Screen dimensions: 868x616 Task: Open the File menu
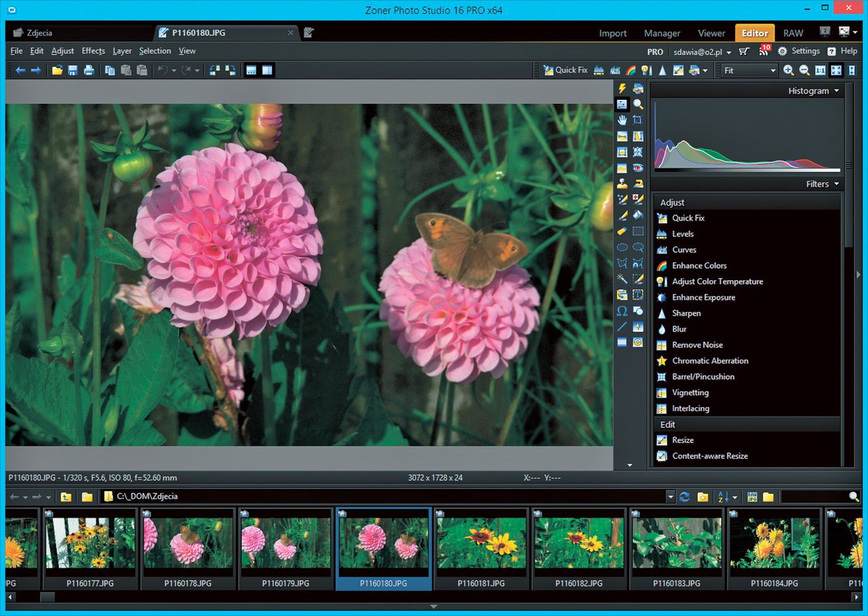coord(16,51)
